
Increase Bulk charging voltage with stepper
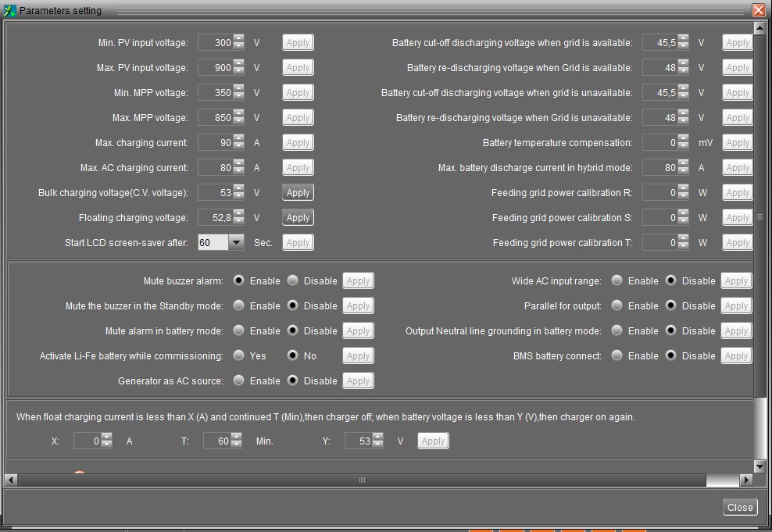[239, 188]
